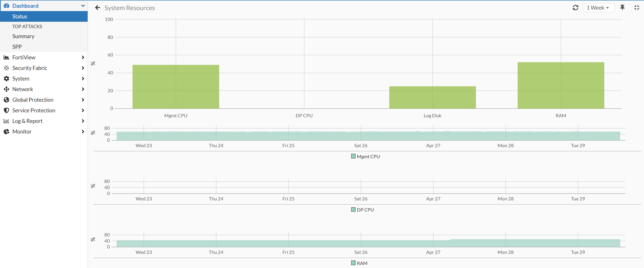Expand the Global Protection chevron

(x=83, y=100)
